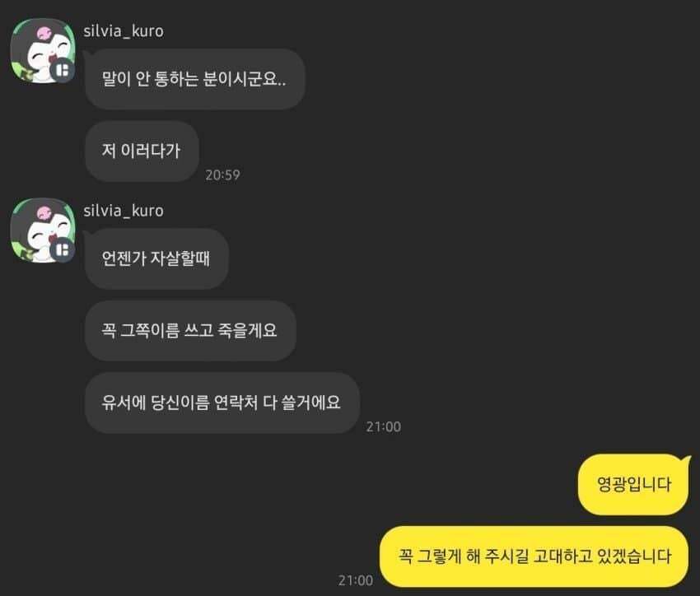This screenshot has height=596, width=700.
Task: Tap the badge icon on the topmost avatar
Action: pos(63,70)
